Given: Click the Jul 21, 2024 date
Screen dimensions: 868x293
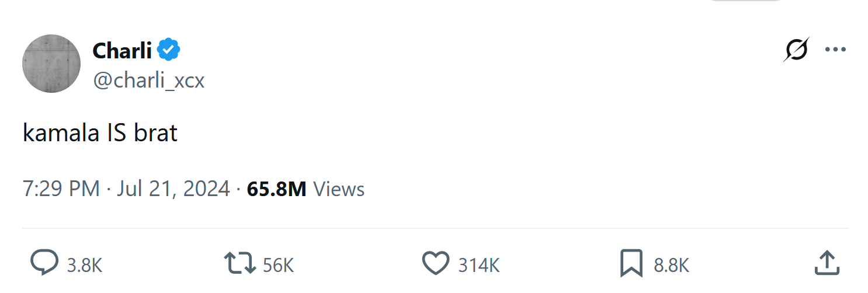Looking at the screenshot, I should 173,189.
